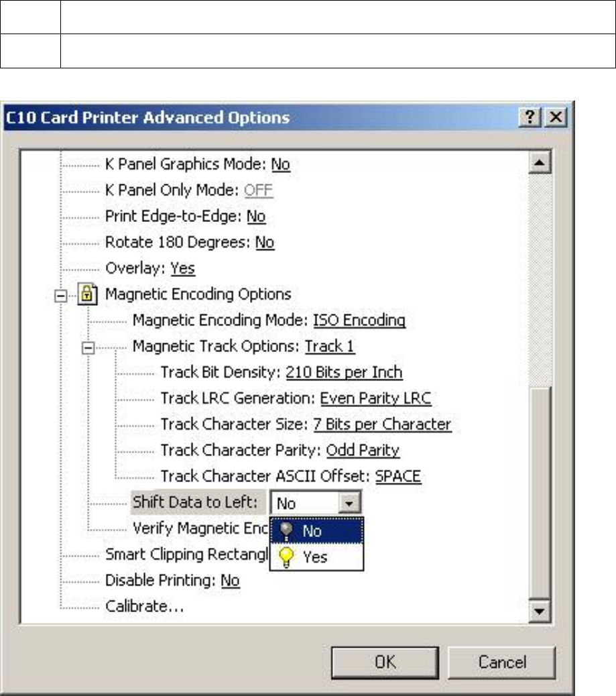
Task: Click the yellow bulb icon beside Yes
Action: pyautogui.click(x=286, y=557)
